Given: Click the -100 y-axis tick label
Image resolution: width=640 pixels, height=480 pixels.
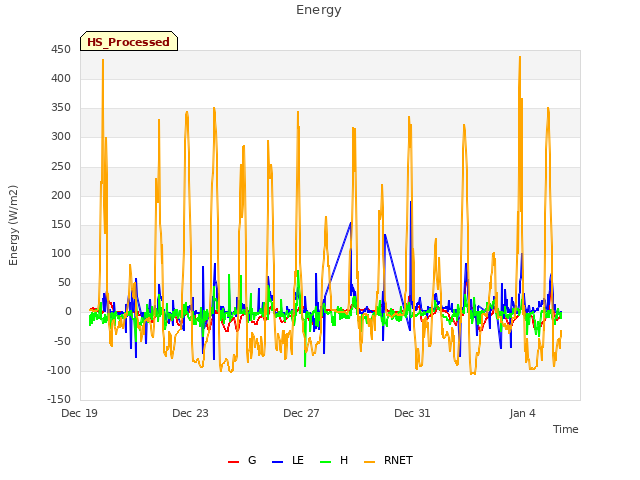Looking at the screenshot, I should (x=59, y=370).
